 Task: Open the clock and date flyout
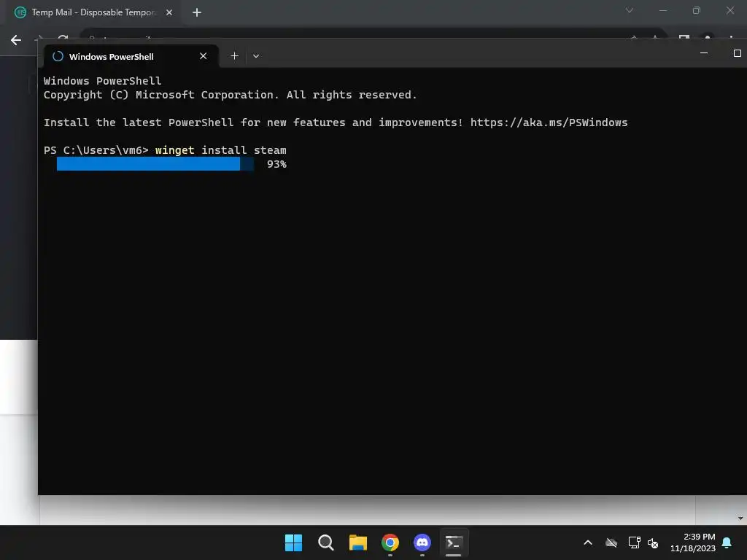(692, 542)
